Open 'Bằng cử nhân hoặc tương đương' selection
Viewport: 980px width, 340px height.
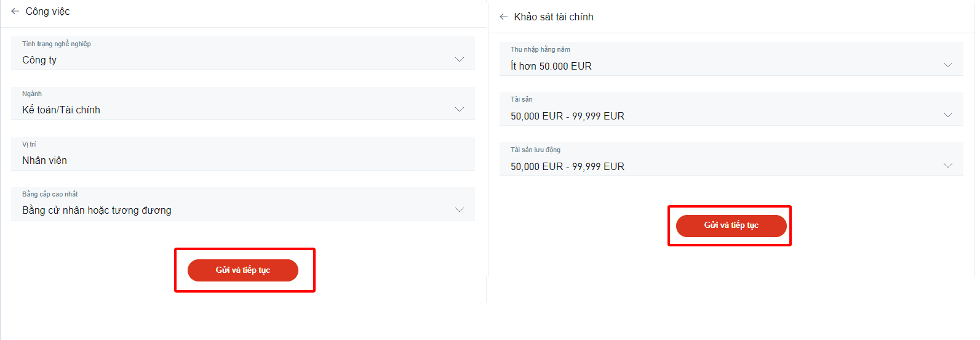97,210
